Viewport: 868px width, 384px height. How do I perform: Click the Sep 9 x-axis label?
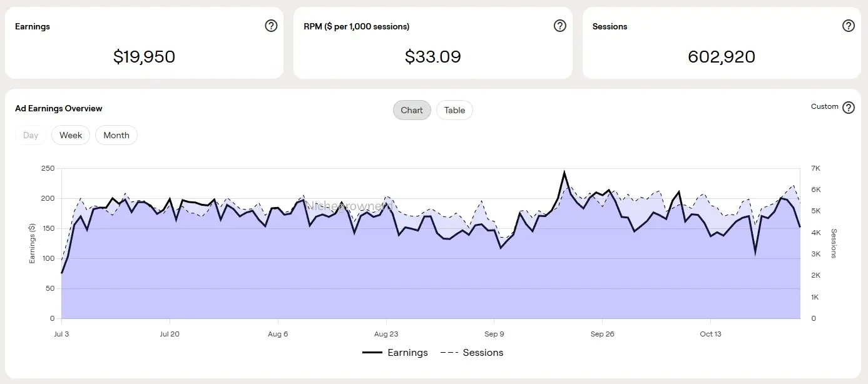[x=494, y=334]
